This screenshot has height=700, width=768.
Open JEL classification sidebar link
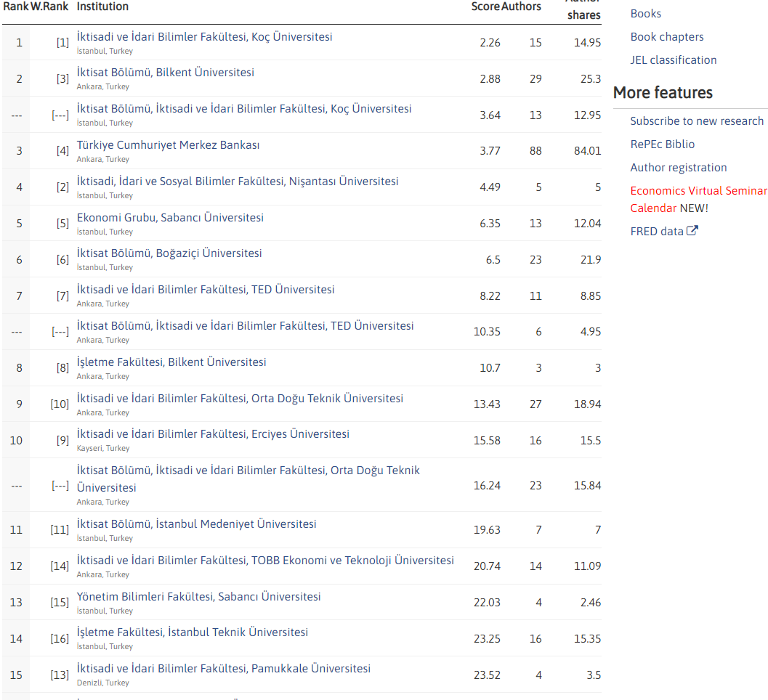tap(673, 60)
